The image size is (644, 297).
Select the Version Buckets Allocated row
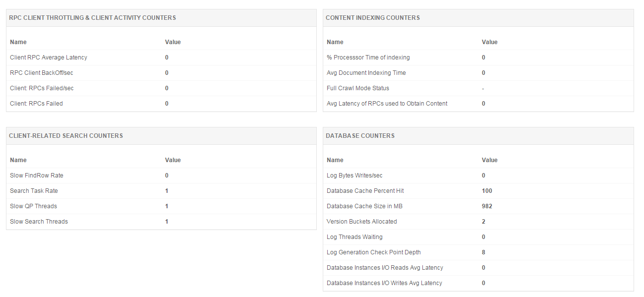pyautogui.click(x=362, y=222)
